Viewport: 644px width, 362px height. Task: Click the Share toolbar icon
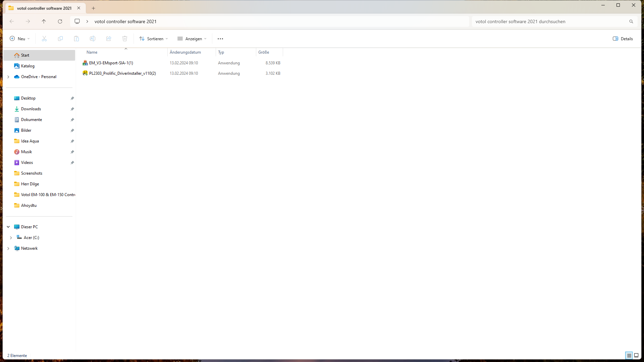point(109,39)
